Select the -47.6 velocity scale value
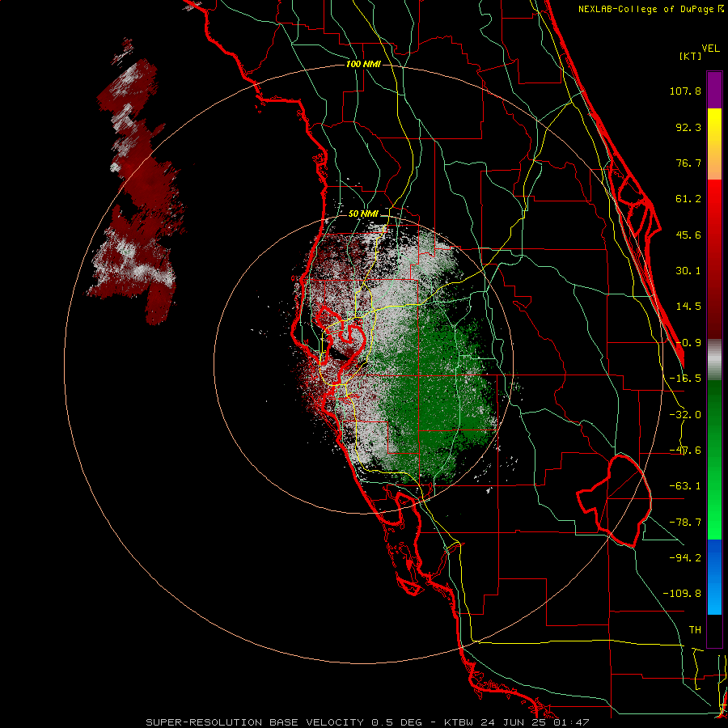Image resolution: width=728 pixels, height=728 pixels. [x=685, y=451]
